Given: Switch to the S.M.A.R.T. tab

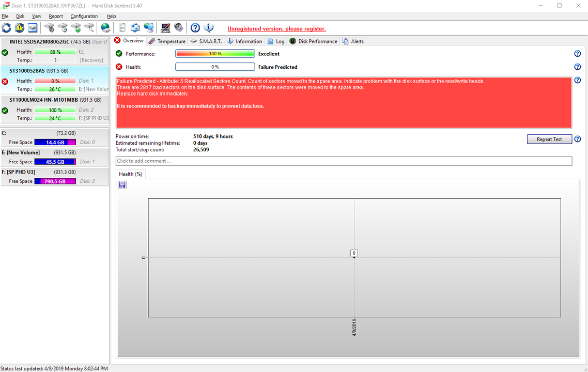Looking at the screenshot, I should pos(206,41).
